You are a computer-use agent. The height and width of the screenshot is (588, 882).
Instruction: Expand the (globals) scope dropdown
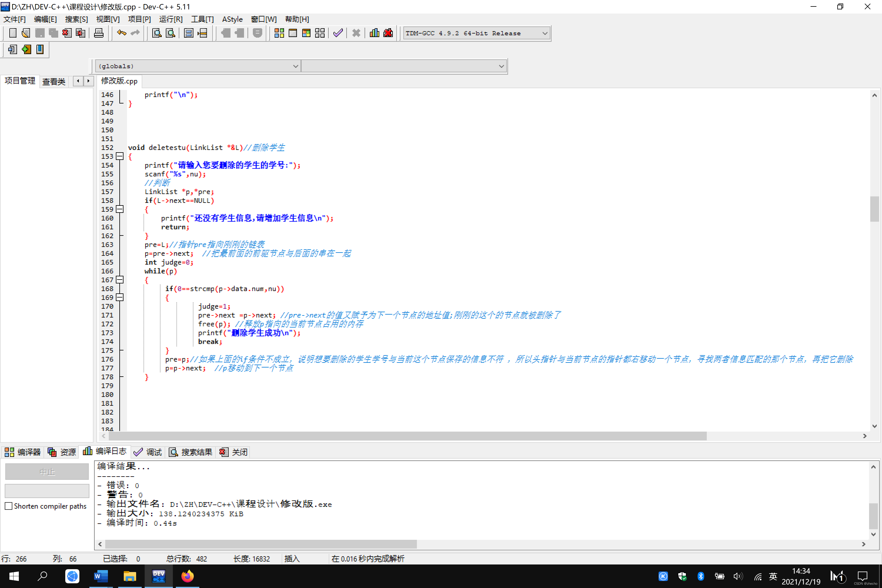tap(295, 66)
